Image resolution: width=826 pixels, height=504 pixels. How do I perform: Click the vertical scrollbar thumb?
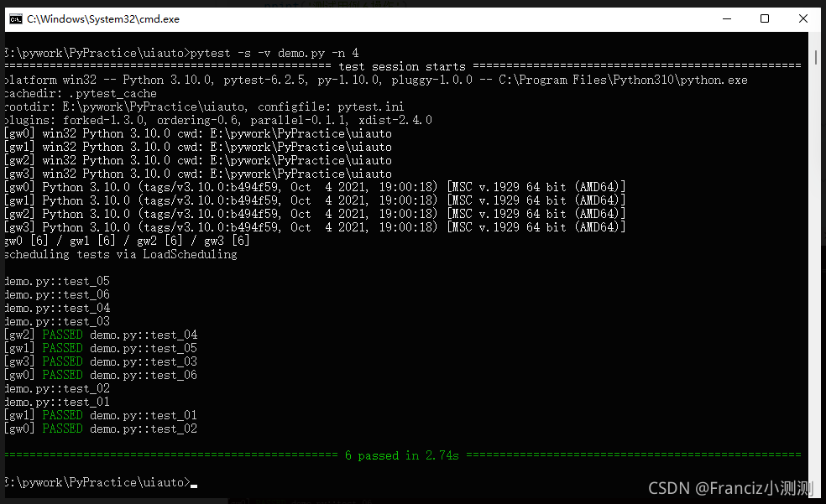tap(815, 57)
